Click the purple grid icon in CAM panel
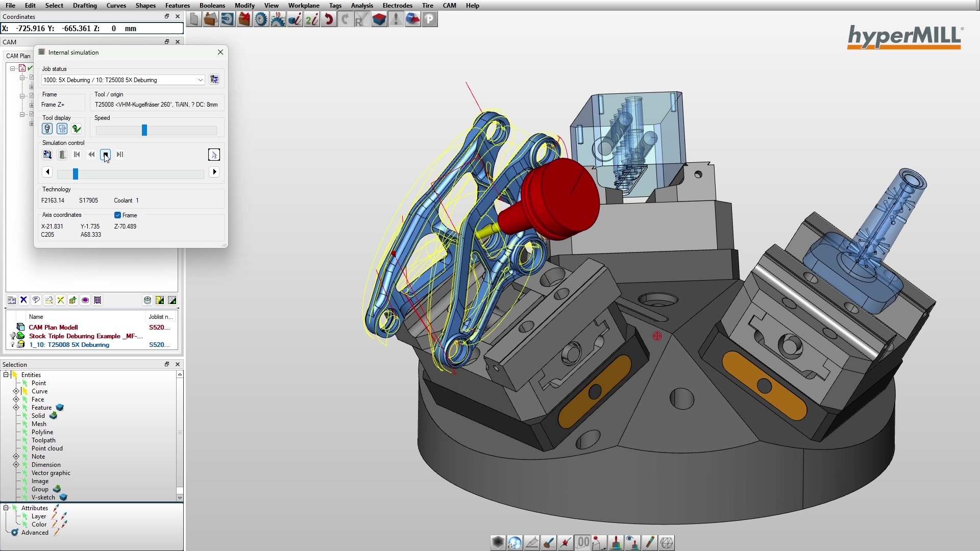980x551 pixels. click(x=97, y=300)
